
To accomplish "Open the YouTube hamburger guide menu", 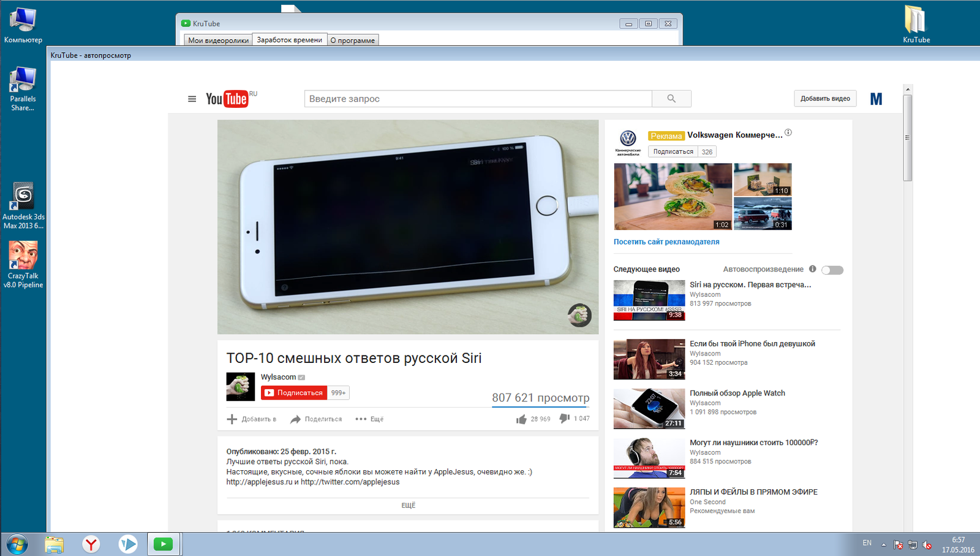I will (x=192, y=99).
